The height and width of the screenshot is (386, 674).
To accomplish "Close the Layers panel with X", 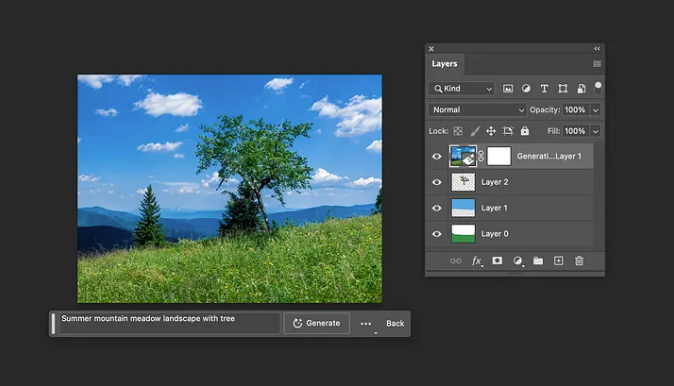I will click(431, 49).
